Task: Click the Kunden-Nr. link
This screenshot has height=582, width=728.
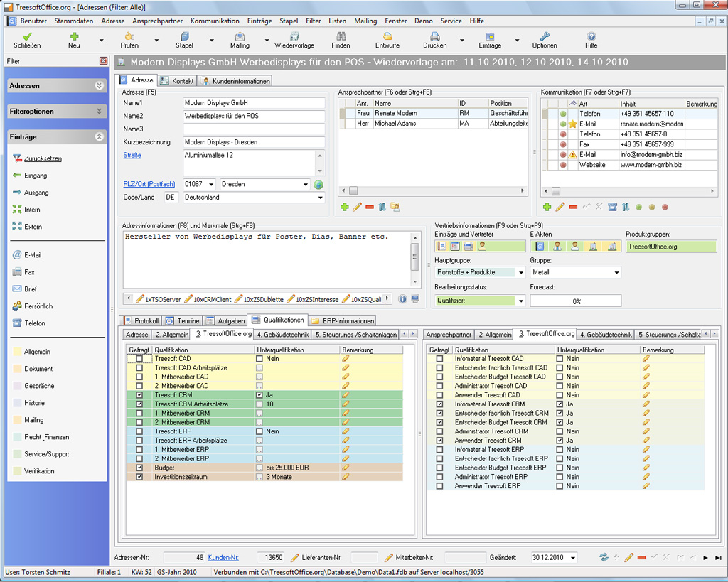Action: [x=223, y=558]
